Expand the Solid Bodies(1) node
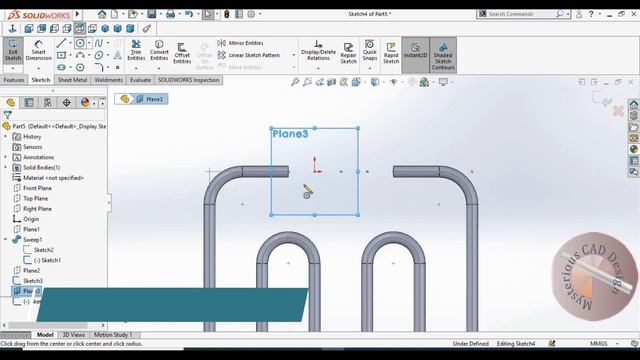Image resolution: width=640 pixels, height=360 pixels. pos(6,167)
